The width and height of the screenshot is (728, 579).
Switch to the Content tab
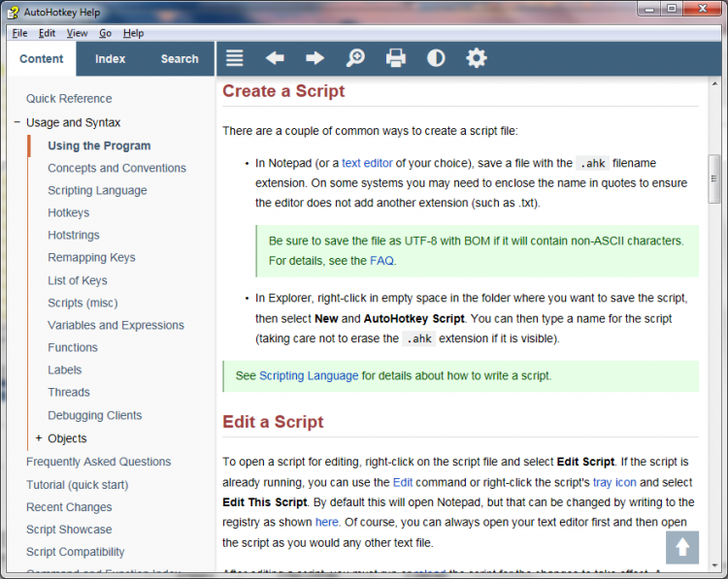[x=42, y=59]
